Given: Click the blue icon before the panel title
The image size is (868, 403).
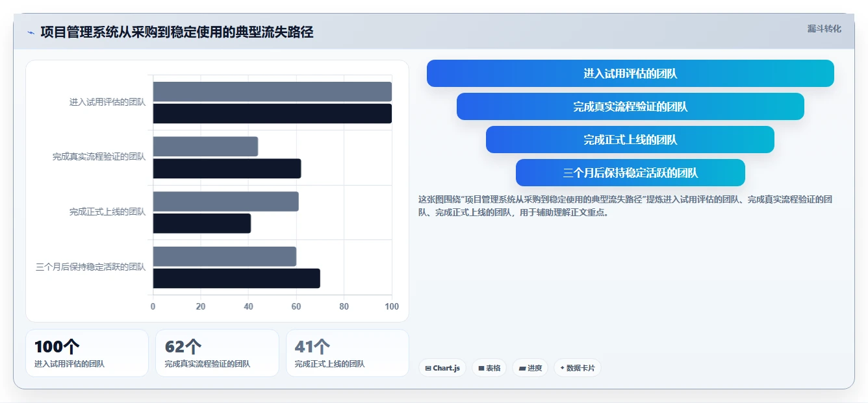Looking at the screenshot, I should (x=31, y=32).
